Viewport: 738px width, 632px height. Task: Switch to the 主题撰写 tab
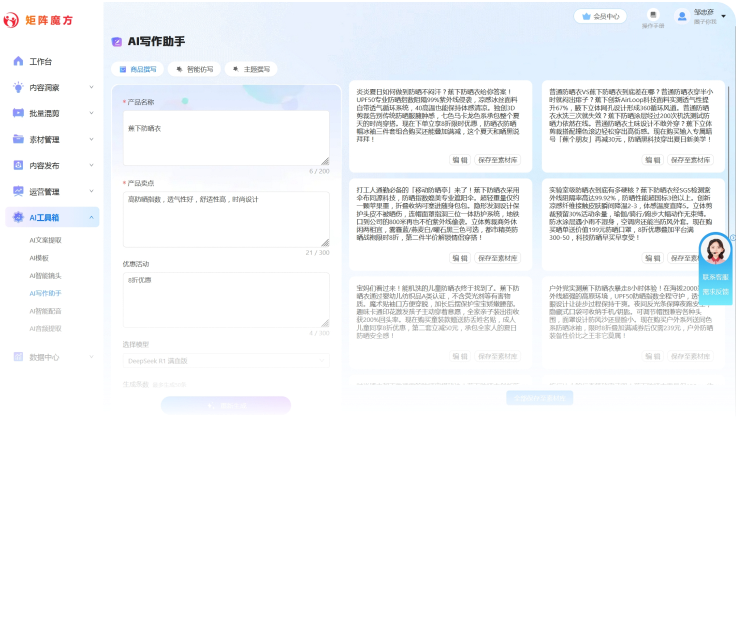(250, 69)
